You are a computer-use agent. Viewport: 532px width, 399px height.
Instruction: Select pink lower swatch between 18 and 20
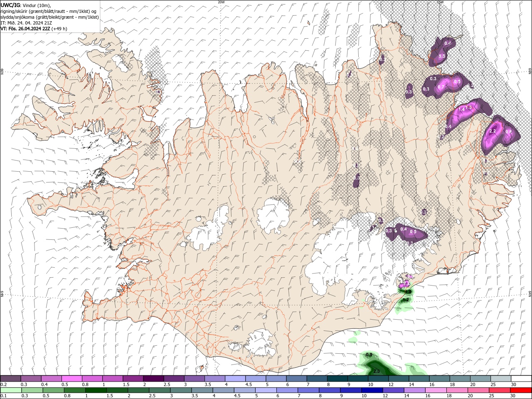(457, 390)
